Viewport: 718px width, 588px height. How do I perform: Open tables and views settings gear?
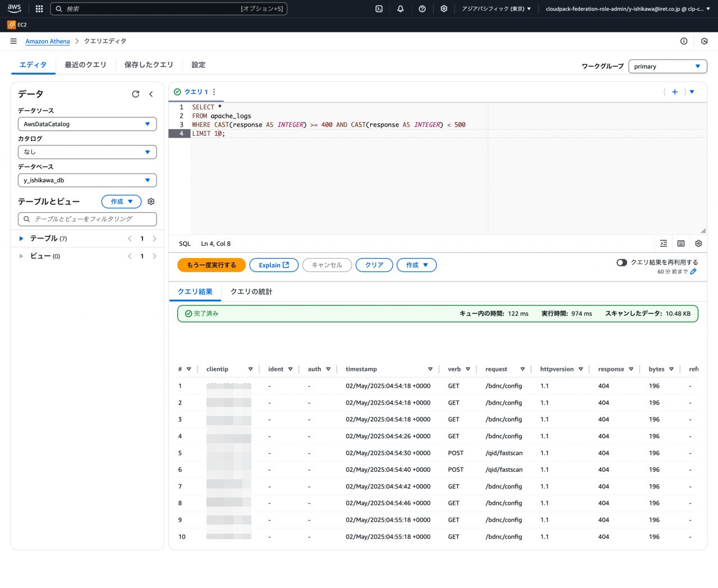click(x=151, y=201)
